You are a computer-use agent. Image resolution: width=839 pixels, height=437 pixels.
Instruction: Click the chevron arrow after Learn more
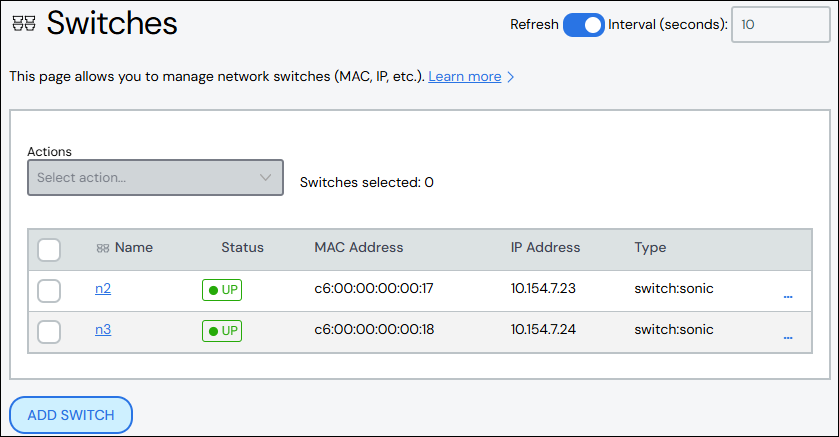coord(511,77)
